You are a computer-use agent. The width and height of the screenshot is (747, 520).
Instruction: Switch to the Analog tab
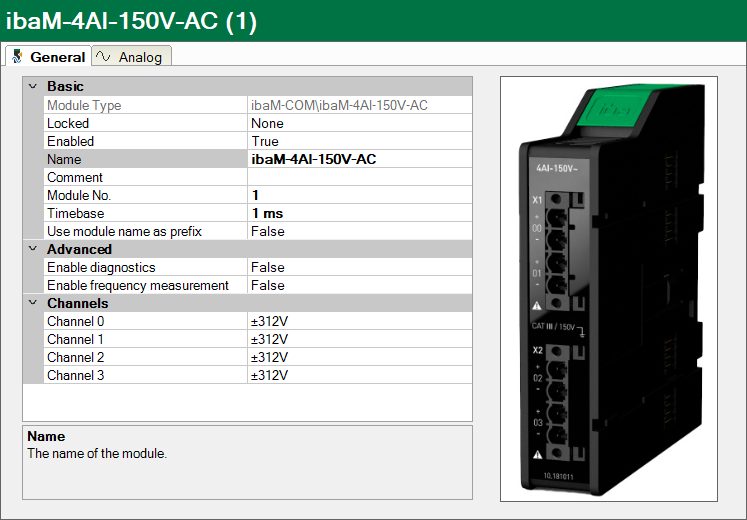point(131,57)
